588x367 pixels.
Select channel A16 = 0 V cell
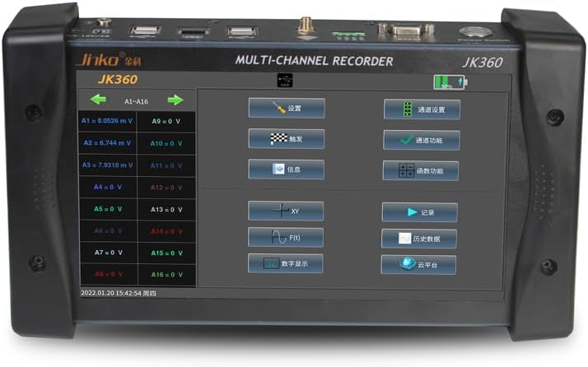point(167,274)
